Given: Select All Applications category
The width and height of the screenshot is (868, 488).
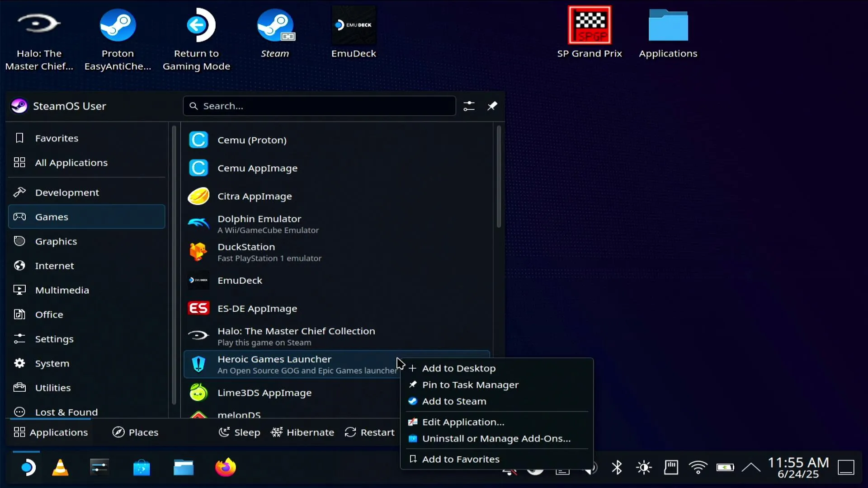Looking at the screenshot, I should (x=87, y=163).
